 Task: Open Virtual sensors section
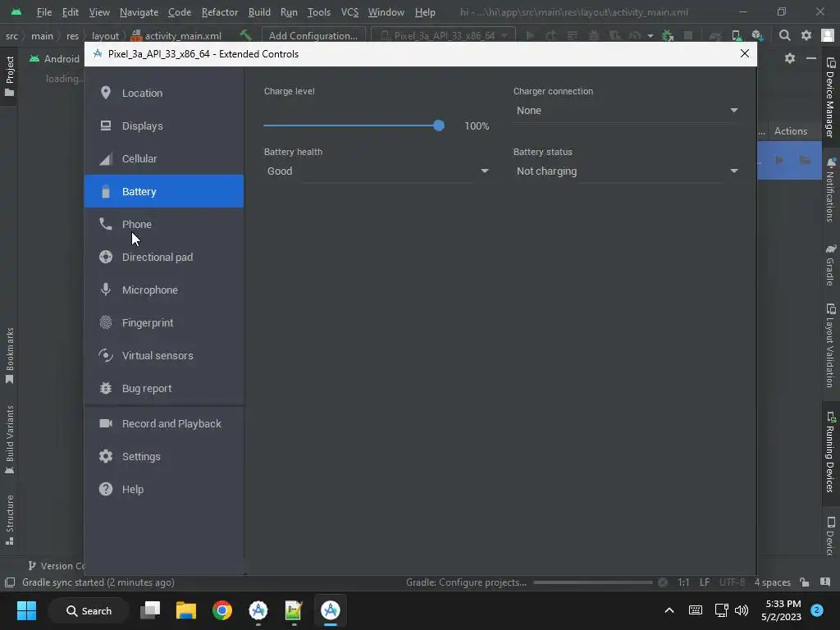(163, 356)
